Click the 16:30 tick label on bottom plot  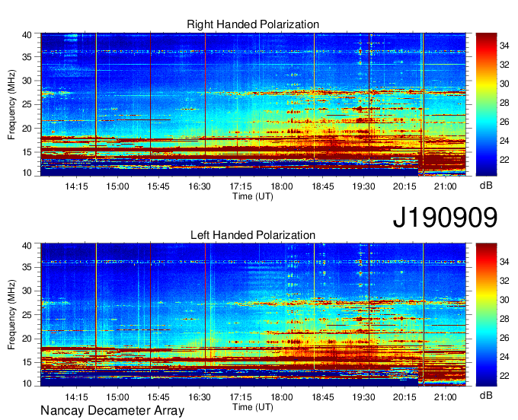tap(200, 397)
